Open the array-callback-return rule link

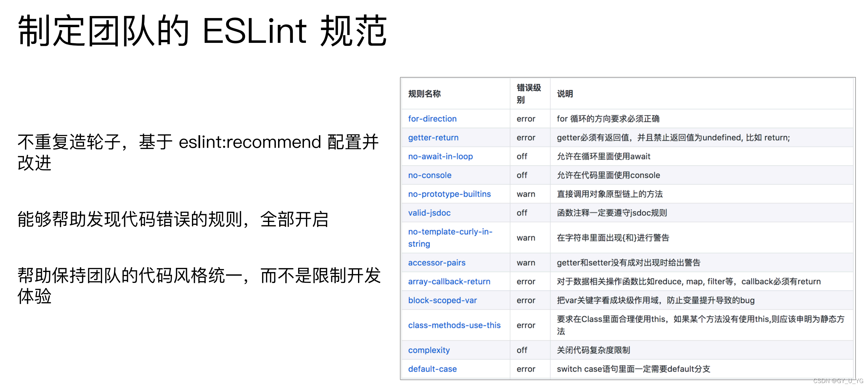tap(449, 282)
